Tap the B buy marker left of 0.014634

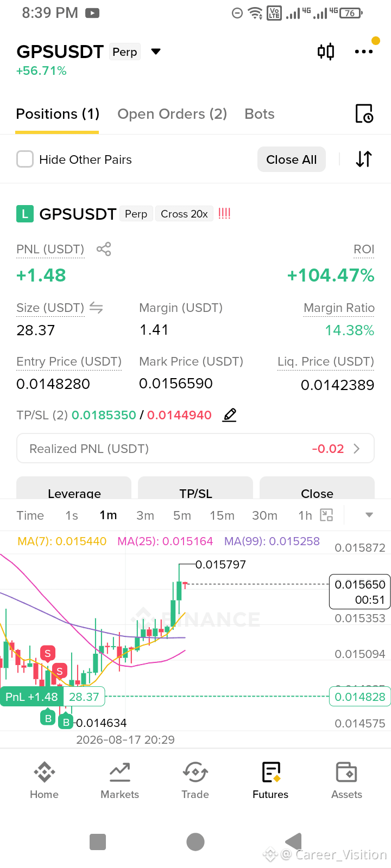(x=66, y=722)
